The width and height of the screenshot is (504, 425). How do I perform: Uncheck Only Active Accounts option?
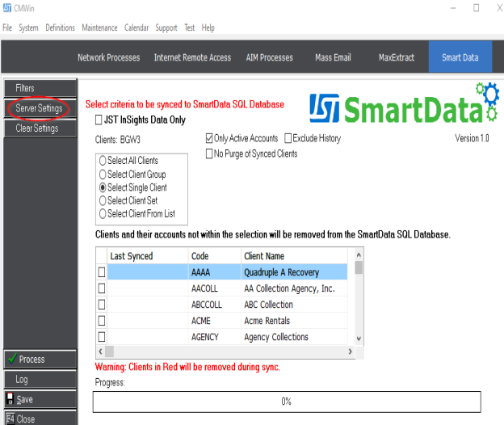pos(210,139)
